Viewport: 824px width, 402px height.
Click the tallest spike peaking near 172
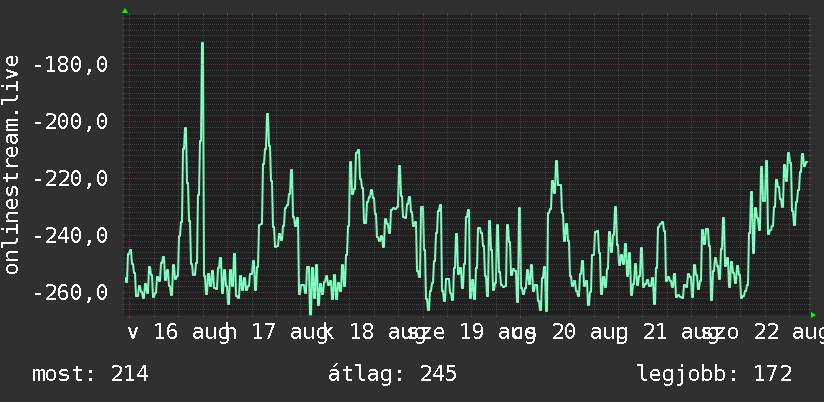pos(202,44)
